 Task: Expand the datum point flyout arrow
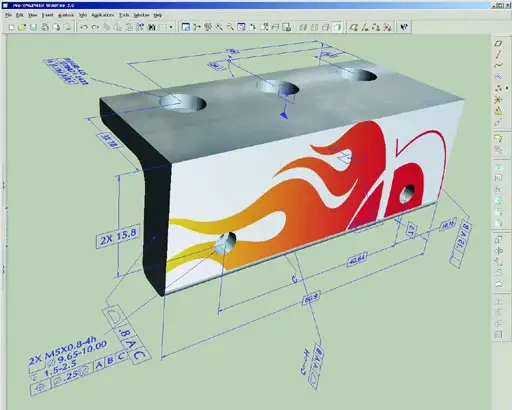[x=507, y=88]
